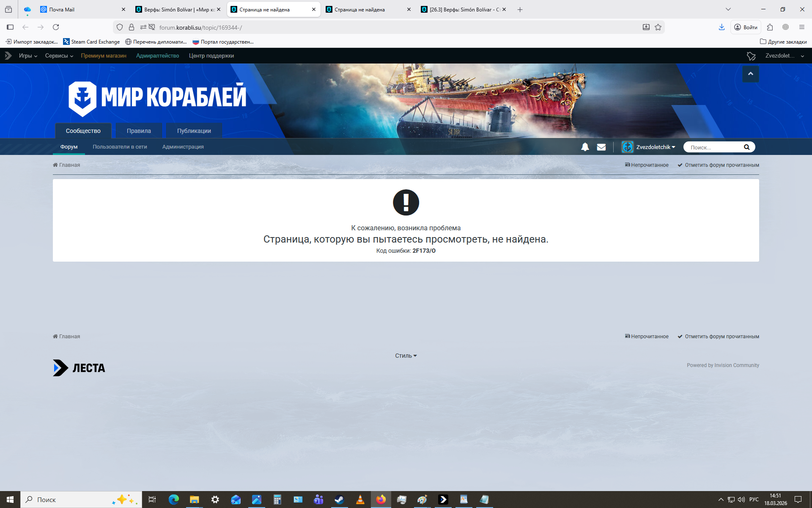Expand the Игры menu dropdown

click(x=28, y=56)
